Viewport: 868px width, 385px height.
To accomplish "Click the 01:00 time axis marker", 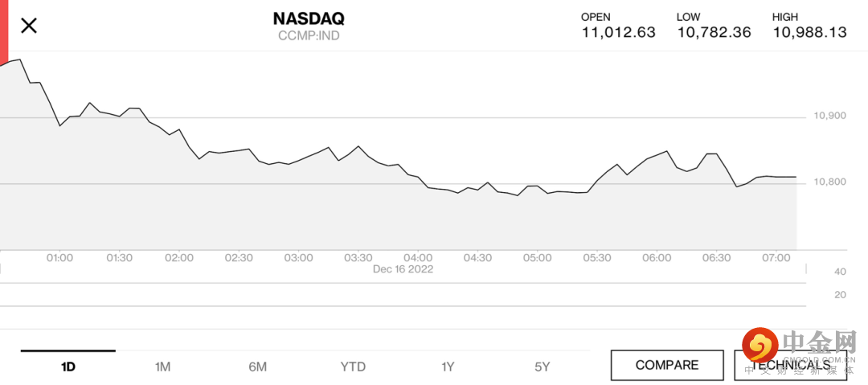I will (59, 258).
